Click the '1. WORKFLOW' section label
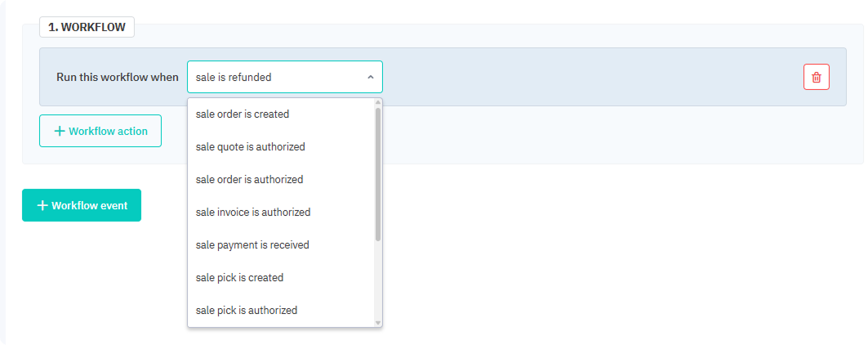Screen dimensions: 868x345 tap(87, 27)
